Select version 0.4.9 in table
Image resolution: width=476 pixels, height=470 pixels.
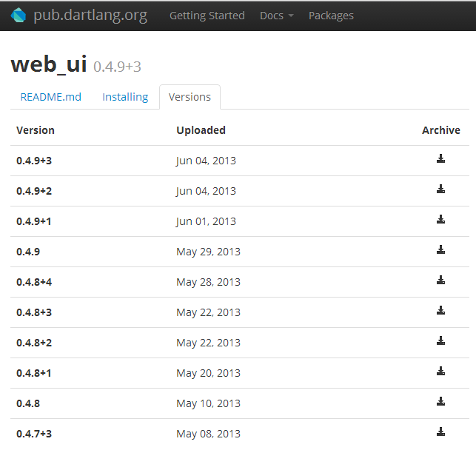[x=28, y=252]
